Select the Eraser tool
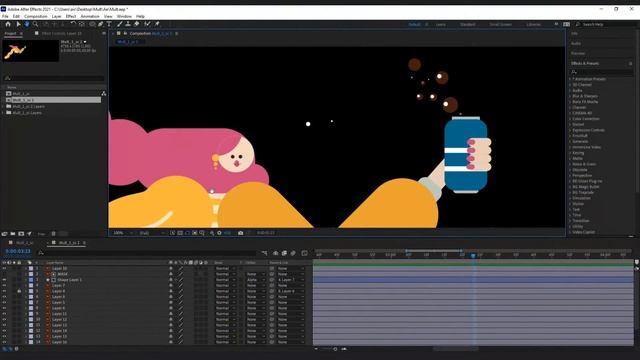The image size is (640, 360). [137, 24]
